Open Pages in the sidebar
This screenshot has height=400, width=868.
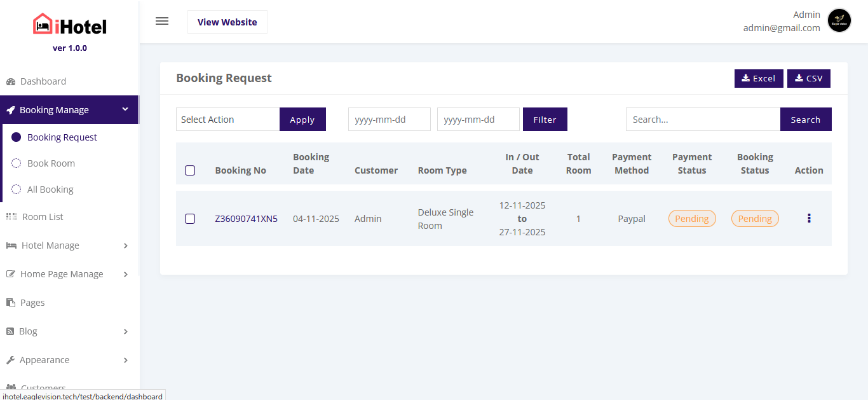coord(32,303)
